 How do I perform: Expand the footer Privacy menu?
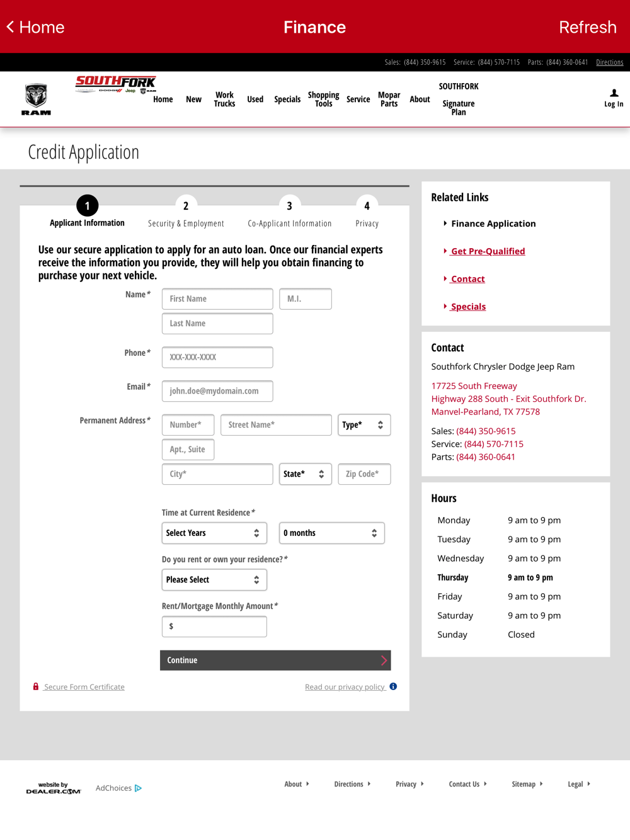coord(409,784)
